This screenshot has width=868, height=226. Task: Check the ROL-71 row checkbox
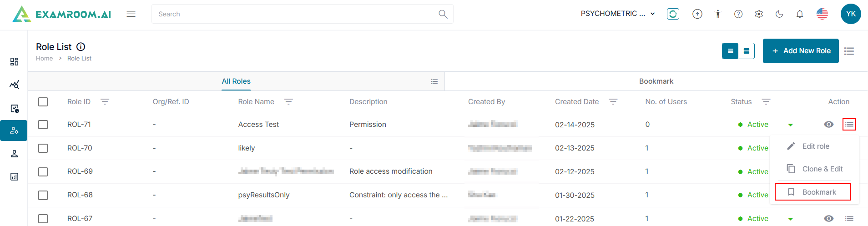[43, 125]
